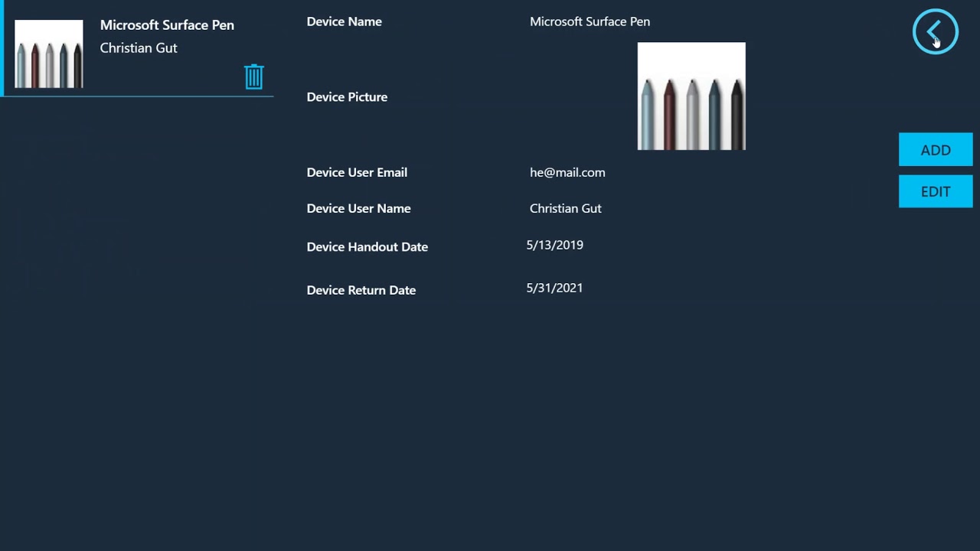The height and width of the screenshot is (551, 980).
Task: Click the Device Name label
Action: click(x=344, y=21)
